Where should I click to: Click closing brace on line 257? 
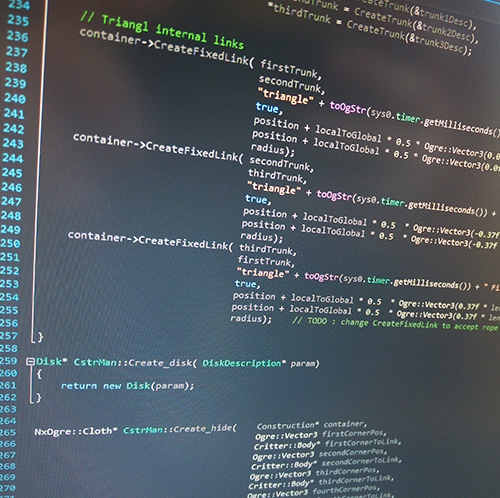tap(40, 337)
